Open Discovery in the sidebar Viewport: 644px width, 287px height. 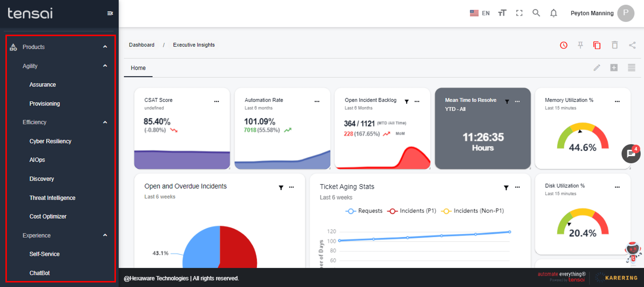pyautogui.click(x=42, y=179)
